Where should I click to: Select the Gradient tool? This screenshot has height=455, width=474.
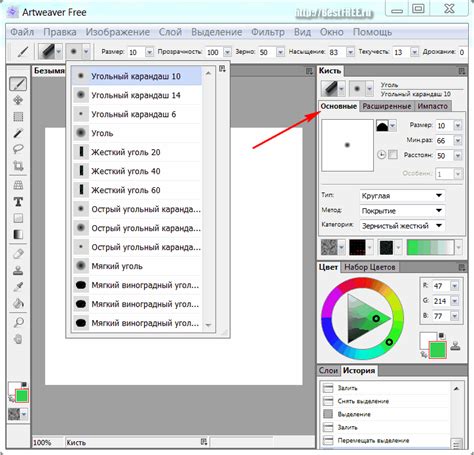click(18, 234)
